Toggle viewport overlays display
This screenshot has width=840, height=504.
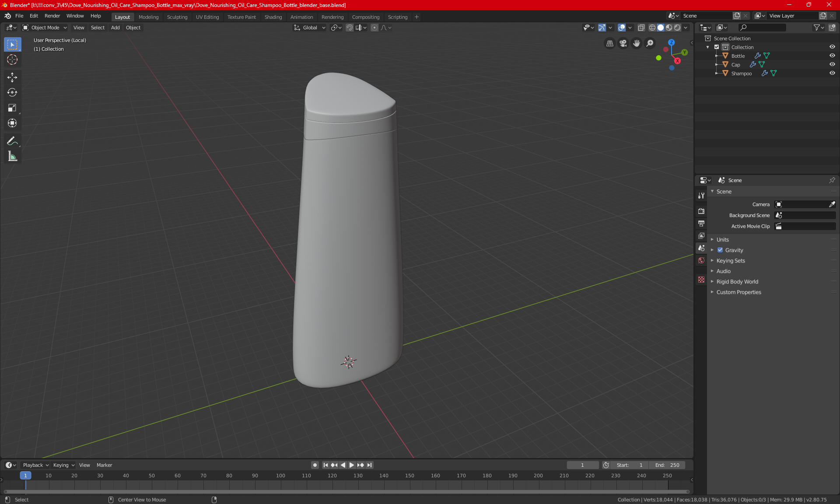click(622, 28)
